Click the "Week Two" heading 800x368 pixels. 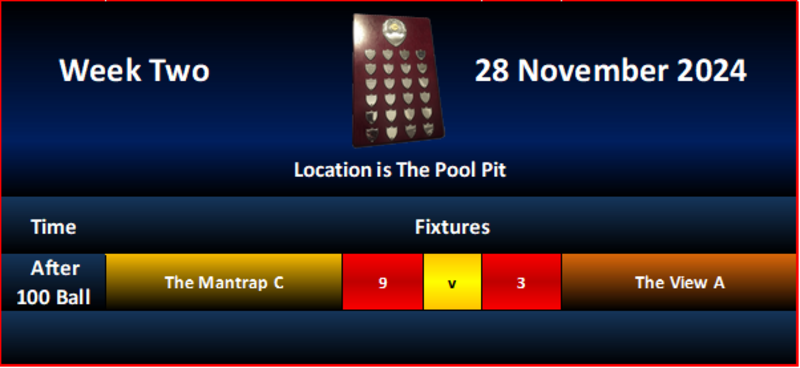click(134, 70)
